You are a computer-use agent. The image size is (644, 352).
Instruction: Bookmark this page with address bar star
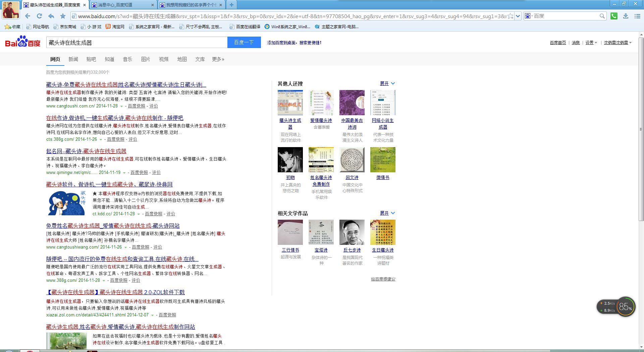(510, 16)
